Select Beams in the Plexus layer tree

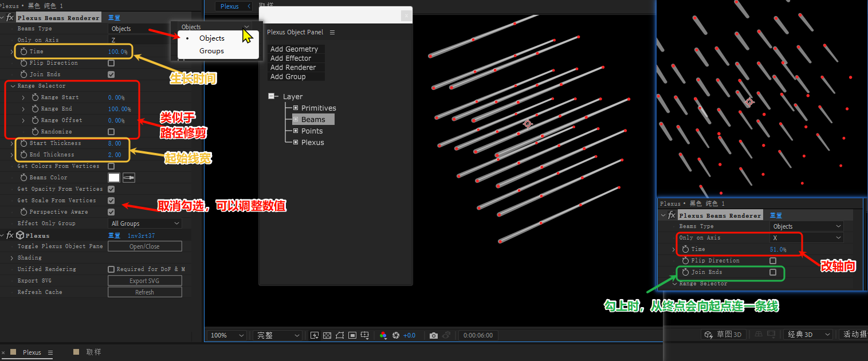[313, 120]
